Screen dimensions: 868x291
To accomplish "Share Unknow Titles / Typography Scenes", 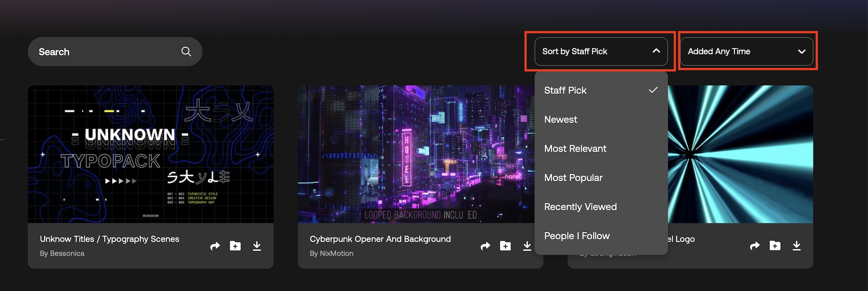I will (215, 246).
